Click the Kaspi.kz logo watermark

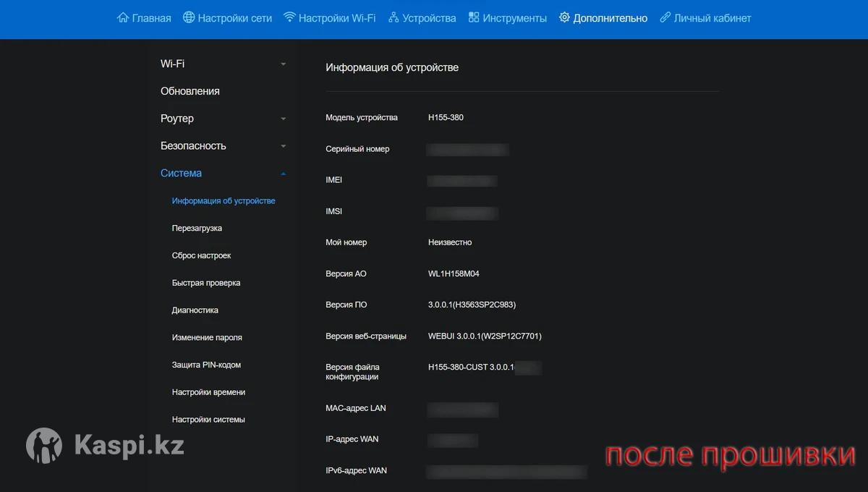click(105, 445)
